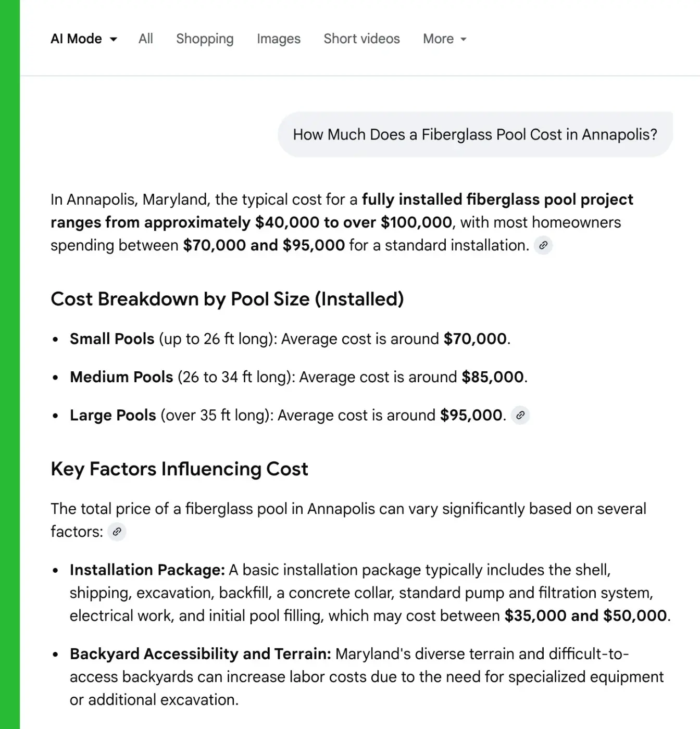Expand the More navigation menu

pos(443,39)
